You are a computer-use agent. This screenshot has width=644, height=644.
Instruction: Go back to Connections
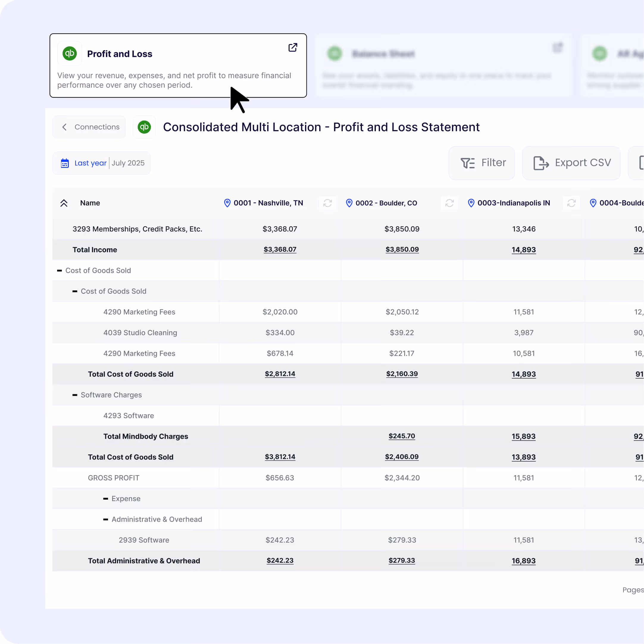coord(89,127)
